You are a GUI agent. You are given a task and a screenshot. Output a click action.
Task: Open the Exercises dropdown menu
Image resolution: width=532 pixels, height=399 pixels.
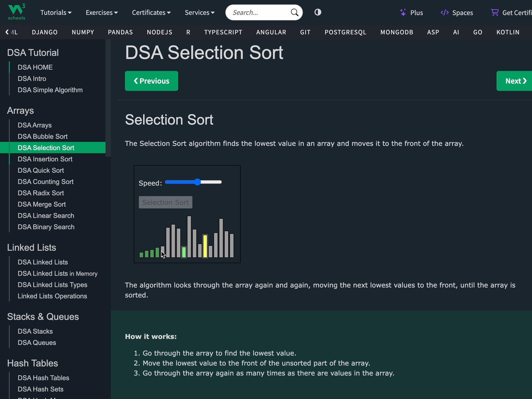102,13
